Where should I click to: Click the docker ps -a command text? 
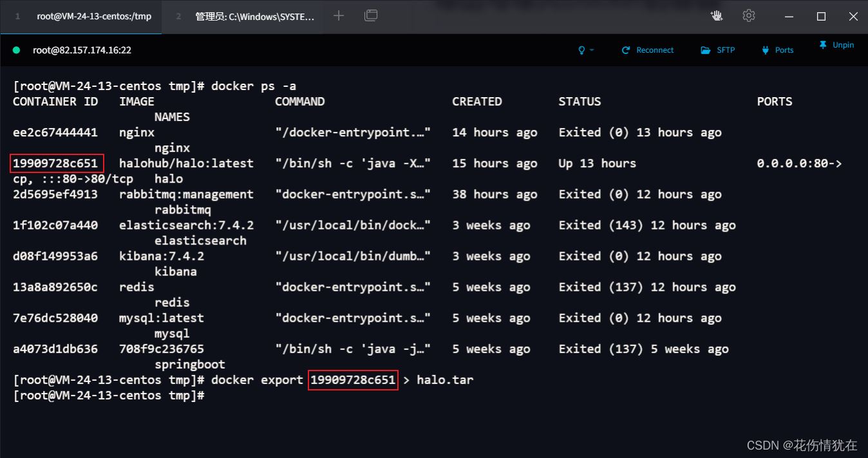point(254,86)
